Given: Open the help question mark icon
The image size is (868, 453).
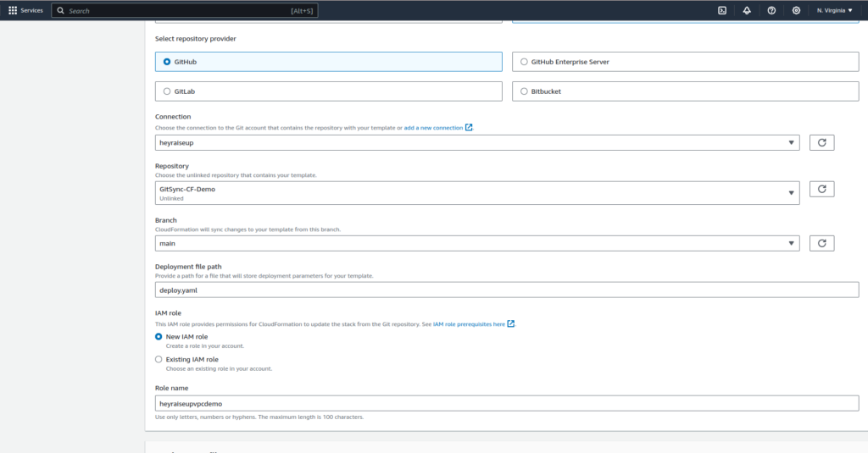Looking at the screenshot, I should (x=771, y=10).
